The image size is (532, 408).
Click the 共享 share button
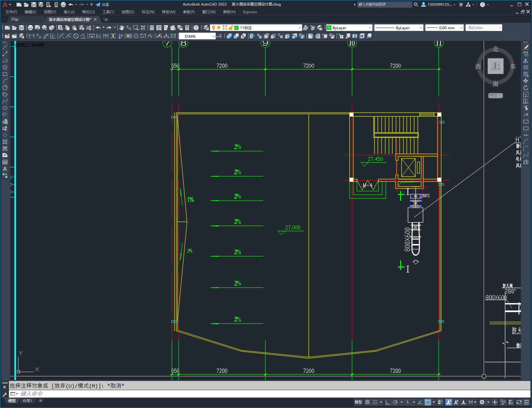(103, 5)
